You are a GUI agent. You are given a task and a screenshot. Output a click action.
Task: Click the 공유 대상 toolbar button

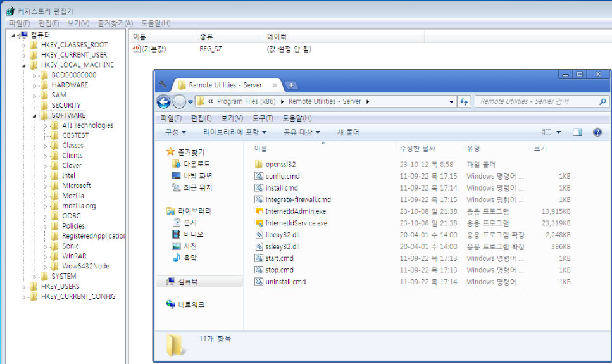tap(302, 132)
